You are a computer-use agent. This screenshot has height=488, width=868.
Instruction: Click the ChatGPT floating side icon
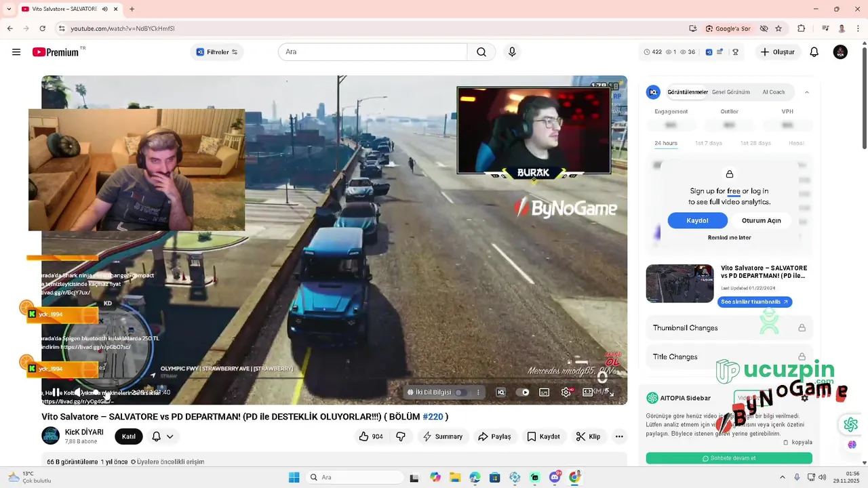coord(850,424)
